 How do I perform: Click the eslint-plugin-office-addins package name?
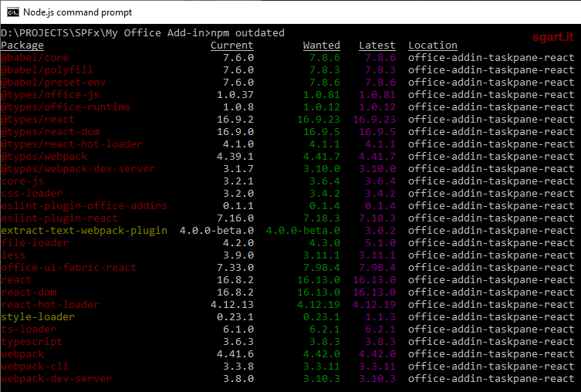click(84, 206)
